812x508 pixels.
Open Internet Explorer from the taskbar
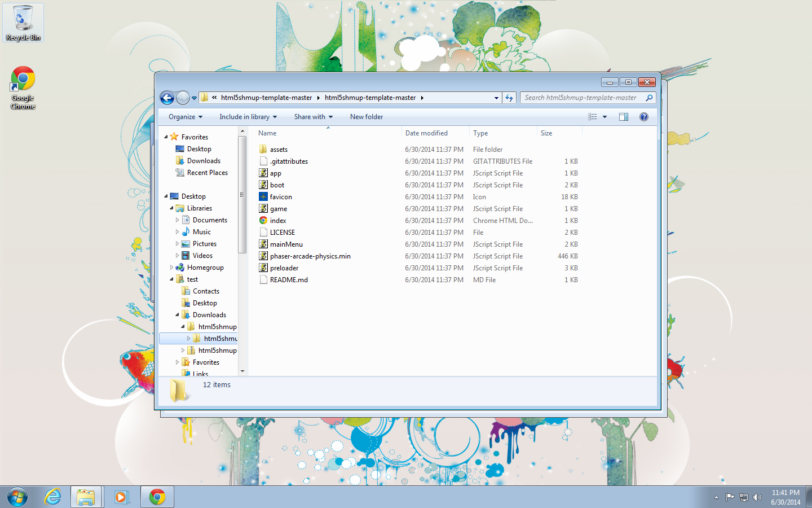point(53,497)
